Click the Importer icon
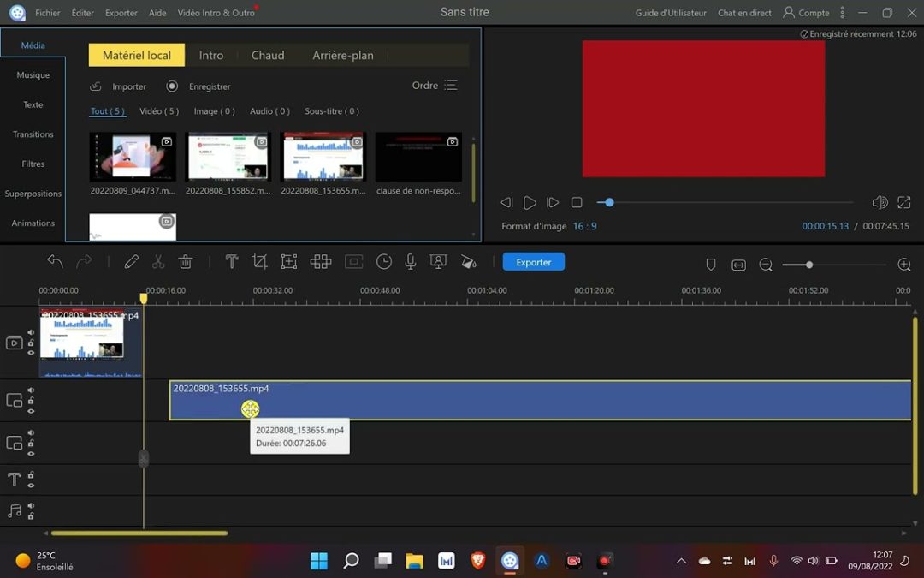This screenshot has width=924, height=578. click(x=96, y=86)
